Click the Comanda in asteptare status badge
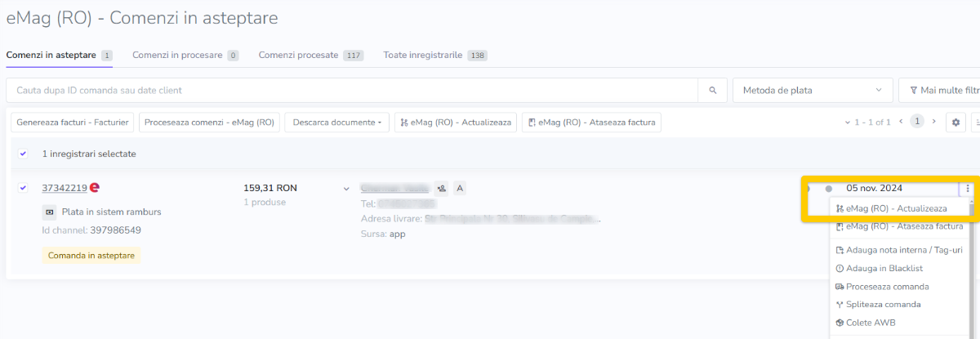The width and height of the screenshot is (980, 339). (x=91, y=256)
